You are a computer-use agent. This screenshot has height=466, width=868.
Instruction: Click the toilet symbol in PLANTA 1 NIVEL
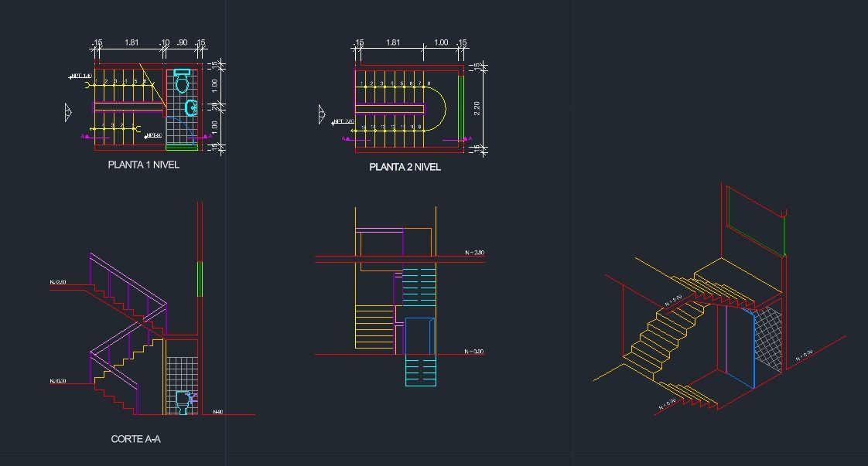click(182, 80)
